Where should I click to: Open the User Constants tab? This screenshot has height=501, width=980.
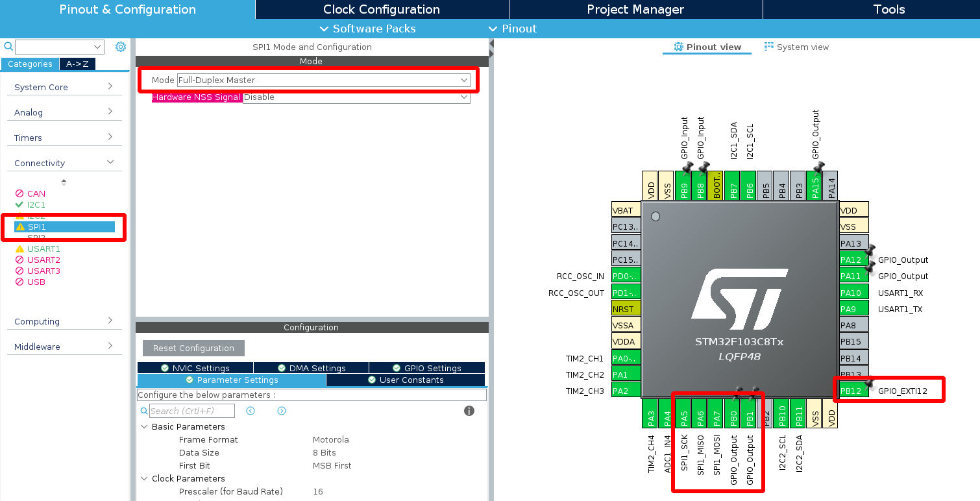(406, 380)
